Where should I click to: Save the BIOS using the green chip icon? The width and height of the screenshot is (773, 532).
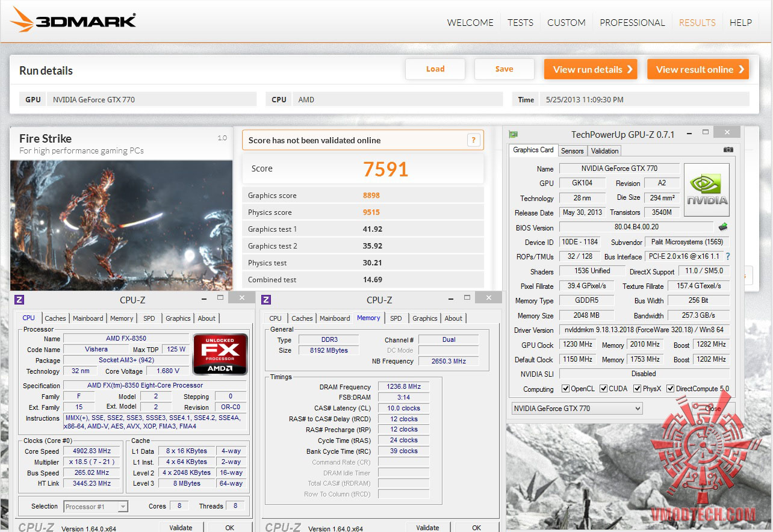pos(723,227)
